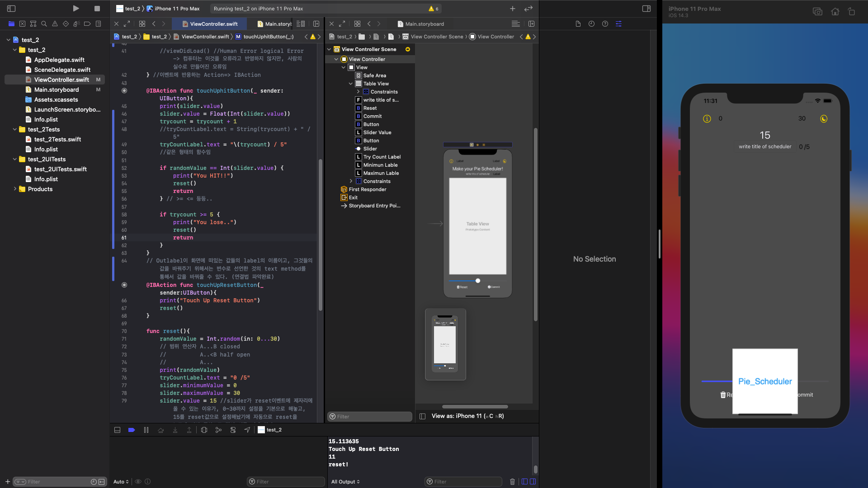Click the Run button in Xcode toolbar
Viewport: 868px width, 488px height.
point(76,9)
